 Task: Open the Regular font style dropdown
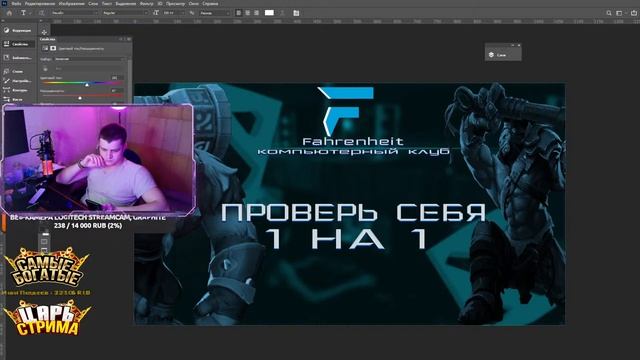125,13
